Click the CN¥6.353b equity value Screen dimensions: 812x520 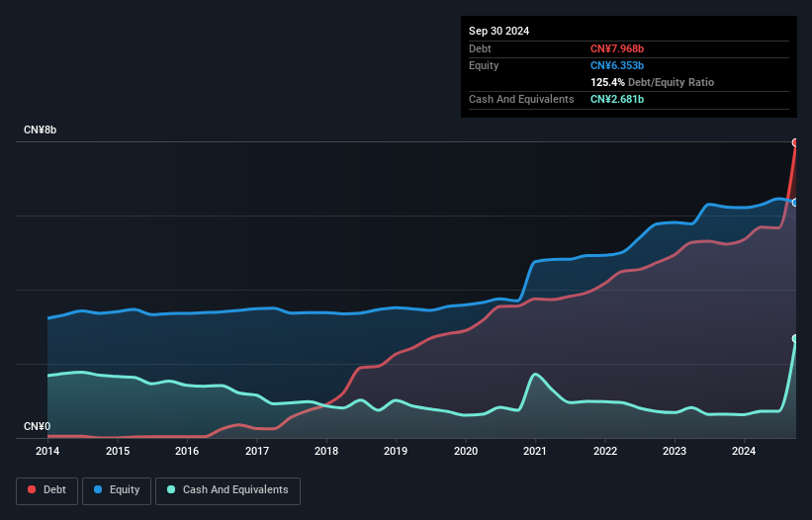point(617,65)
